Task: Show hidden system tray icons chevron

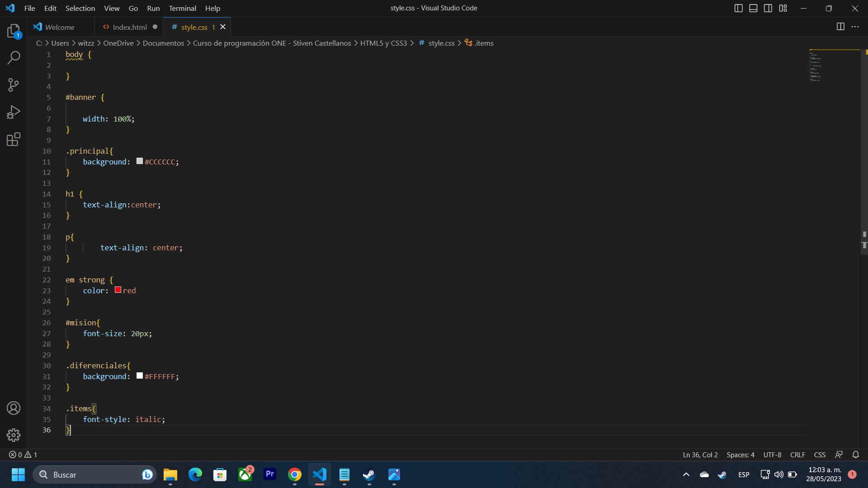Action: [x=686, y=474]
